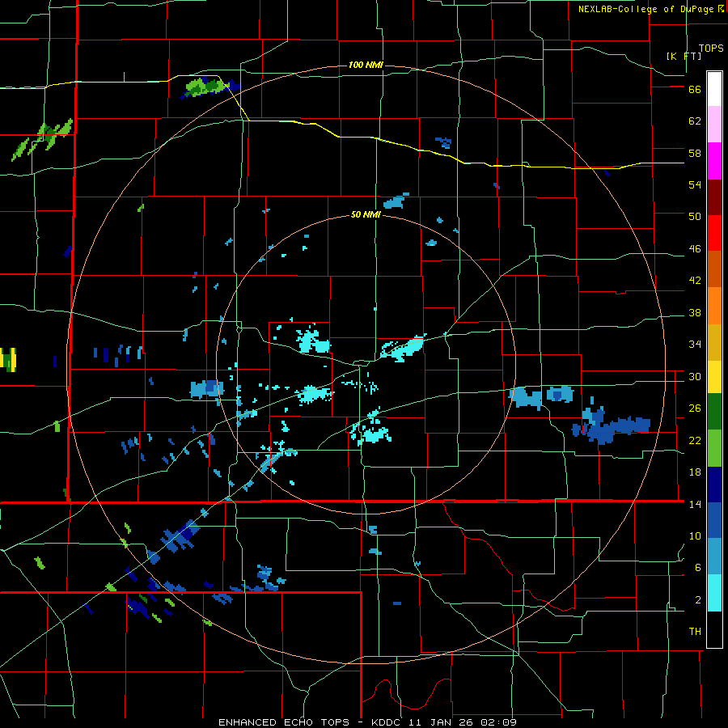
Task: Select the light green legend swatch
Action: [714, 448]
